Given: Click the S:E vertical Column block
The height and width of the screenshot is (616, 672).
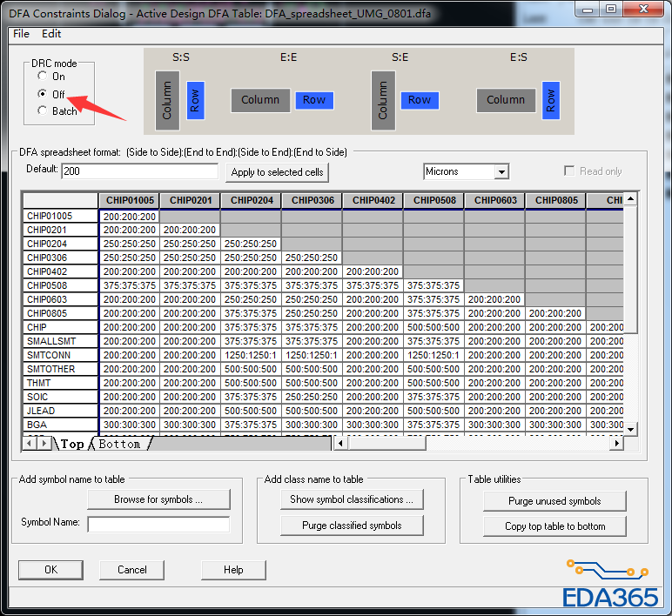Looking at the screenshot, I should (x=383, y=100).
